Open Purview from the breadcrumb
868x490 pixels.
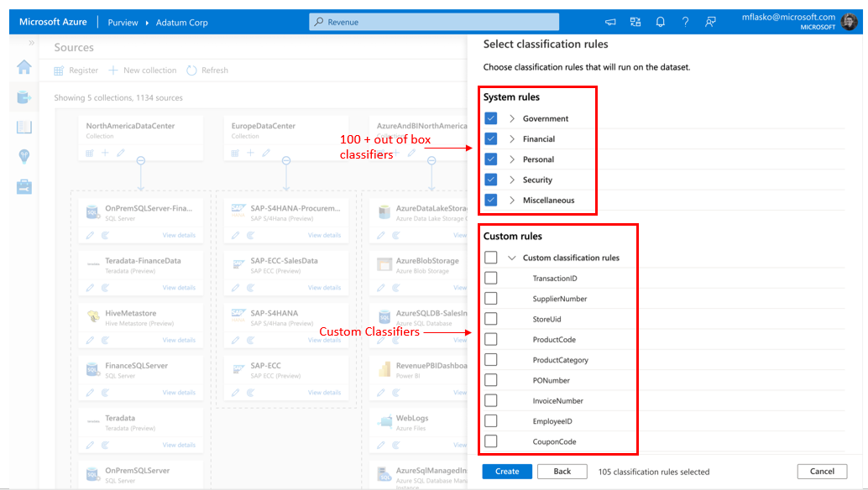[x=123, y=23]
